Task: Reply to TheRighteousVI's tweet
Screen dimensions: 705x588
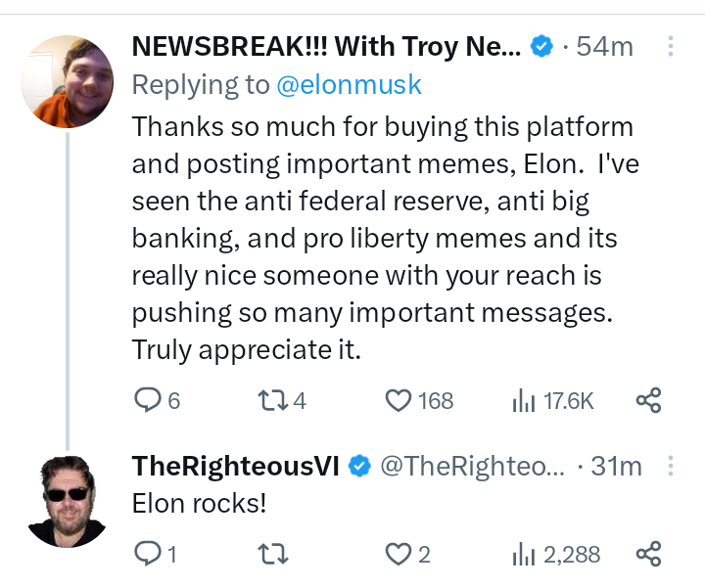Action: pos(147,555)
